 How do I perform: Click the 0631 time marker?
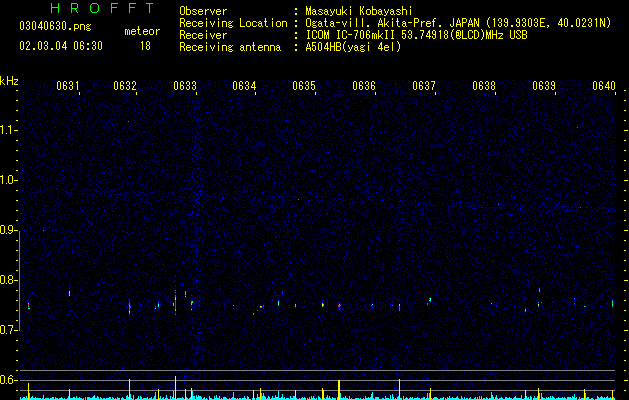point(67,85)
